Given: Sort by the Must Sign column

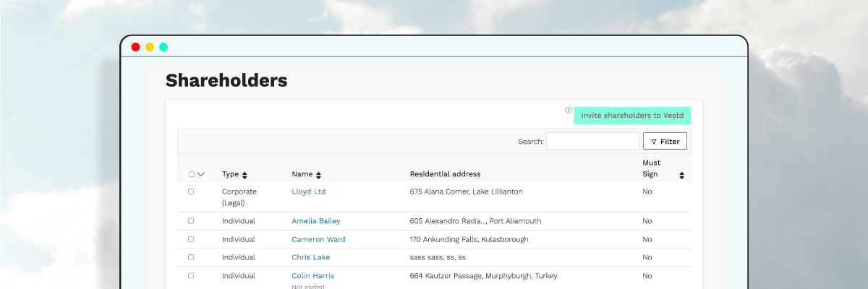Looking at the screenshot, I should (681, 175).
